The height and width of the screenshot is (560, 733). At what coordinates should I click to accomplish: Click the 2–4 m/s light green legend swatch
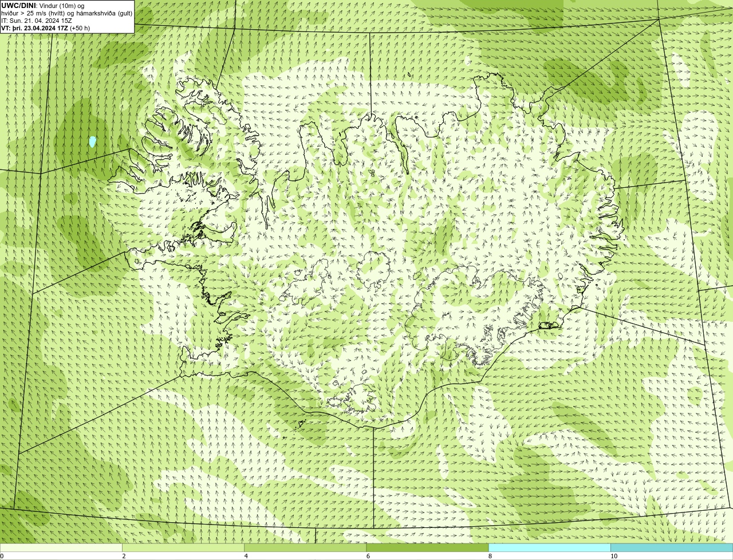183,547
